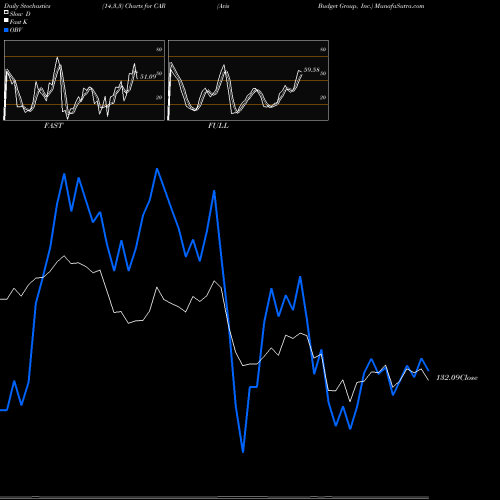The height and width of the screenshot is (500, 500).
Task: Click the 20 level label on FULL chart
Action: pos(323,97)
